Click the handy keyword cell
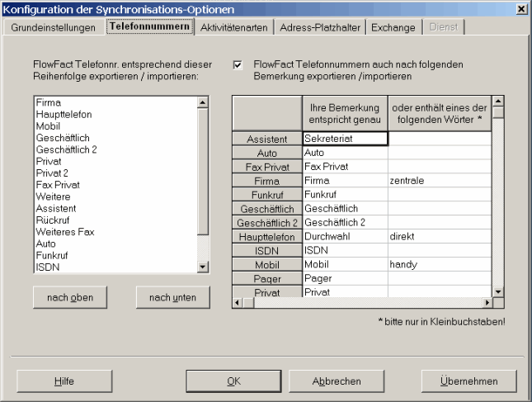 [440, 264]
